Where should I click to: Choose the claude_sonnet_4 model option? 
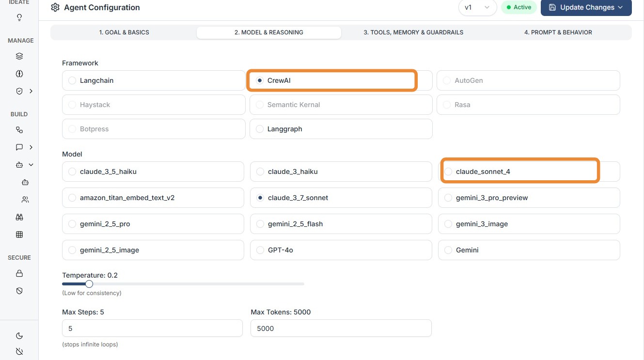(x=448, y=172)
